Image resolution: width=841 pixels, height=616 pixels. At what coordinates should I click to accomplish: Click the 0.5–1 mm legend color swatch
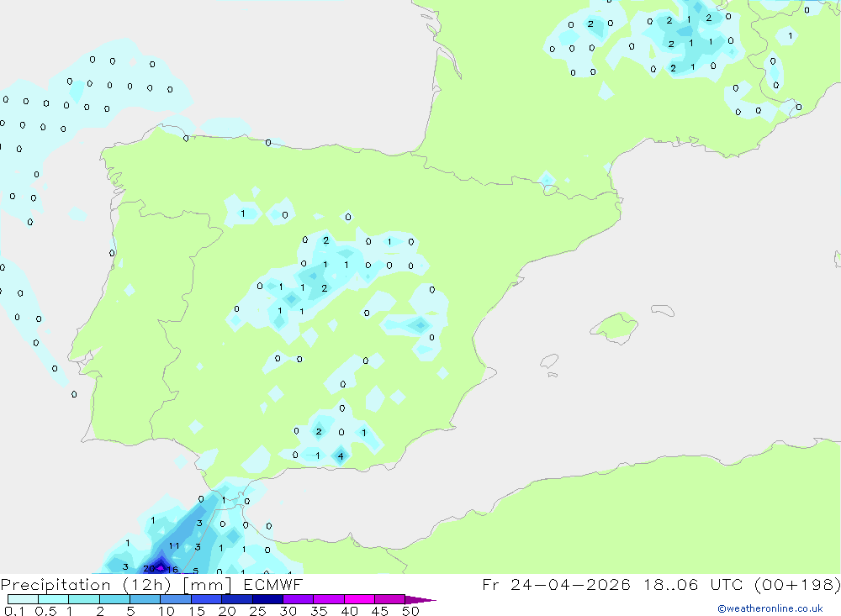[x=54, y=599]
